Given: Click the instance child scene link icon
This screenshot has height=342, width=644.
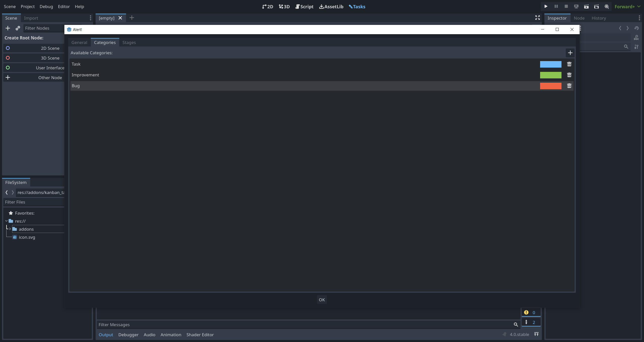Looking at the screenshot, I should 18,28.
